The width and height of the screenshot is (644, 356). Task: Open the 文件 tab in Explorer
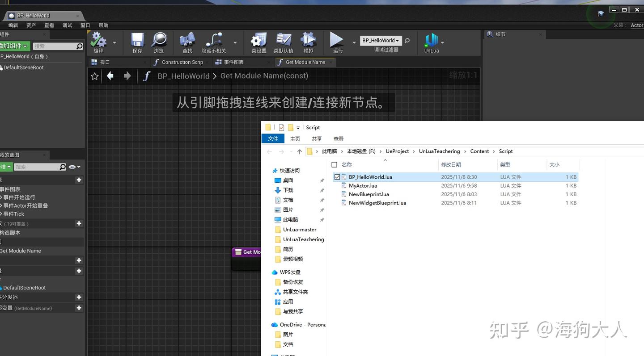pyautogui.click(x=273, y=139)
